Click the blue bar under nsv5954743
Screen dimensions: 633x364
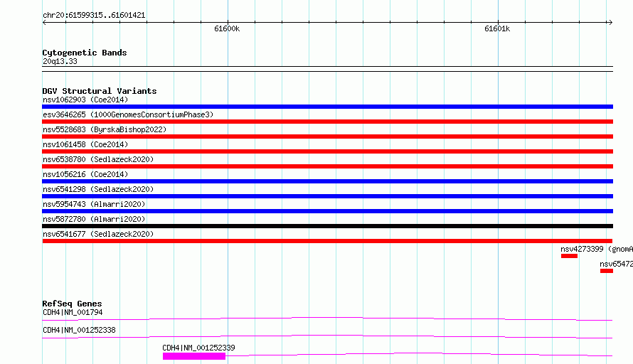coord(327,211)
